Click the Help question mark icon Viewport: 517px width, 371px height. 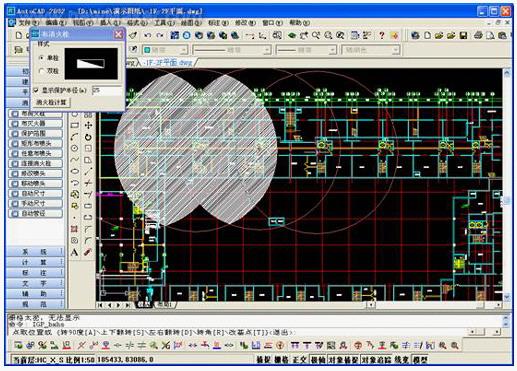pos(382,35)
